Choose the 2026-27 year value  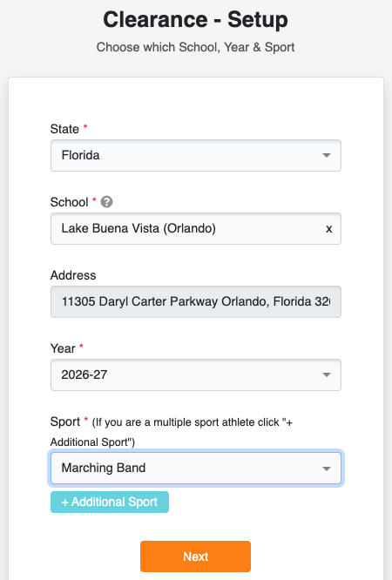tap(84, 374)
